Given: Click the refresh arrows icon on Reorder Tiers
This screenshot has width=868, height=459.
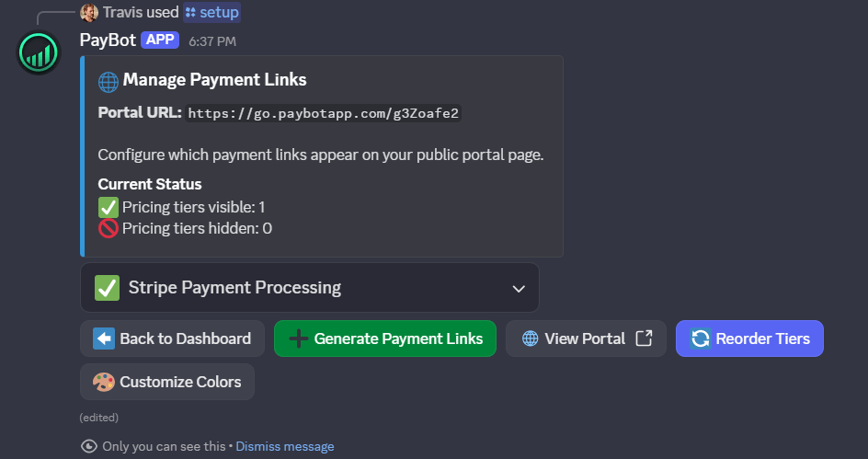Looking at the screenshot, I should click(x=700, y=339).
